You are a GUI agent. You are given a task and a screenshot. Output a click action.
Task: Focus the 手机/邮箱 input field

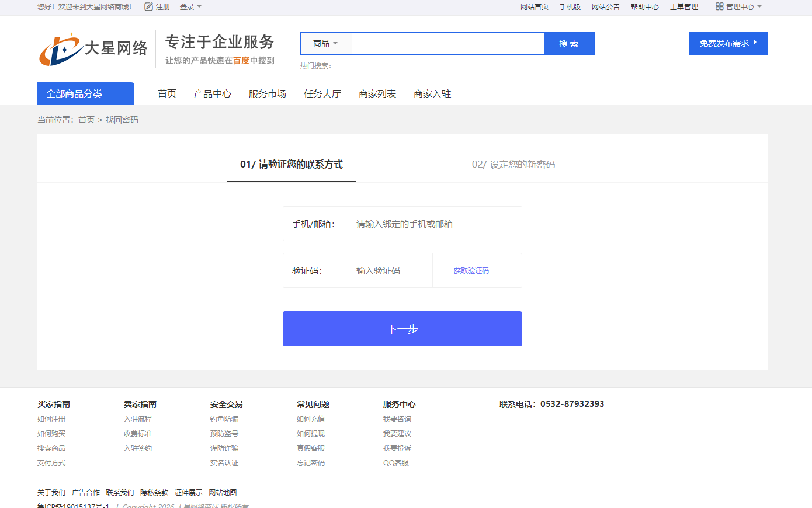point(432,224)
